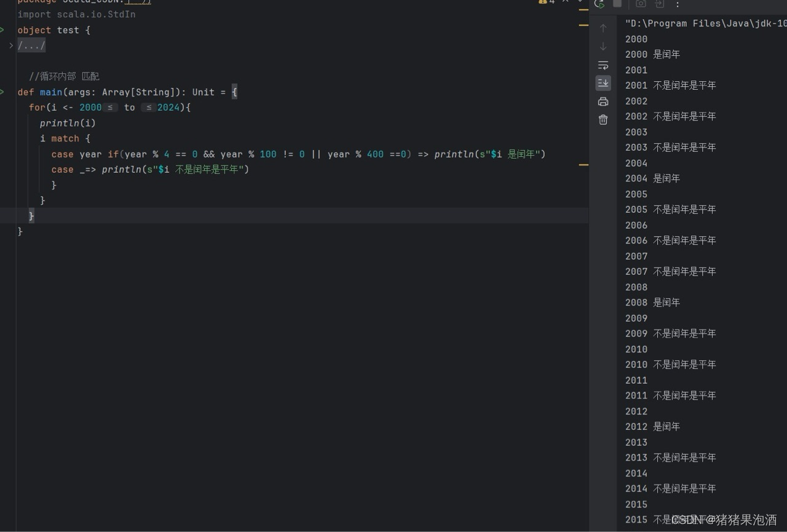Unfold the collapsed /.../ region
The image size is (787, 532).
tap(31, 46)
